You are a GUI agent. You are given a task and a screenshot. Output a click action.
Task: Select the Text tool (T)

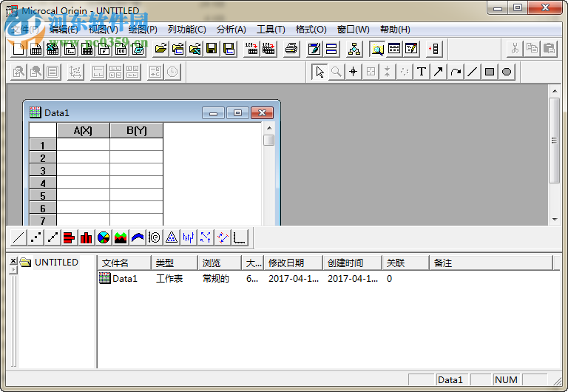pyautogui.click(x=422, y=72)
